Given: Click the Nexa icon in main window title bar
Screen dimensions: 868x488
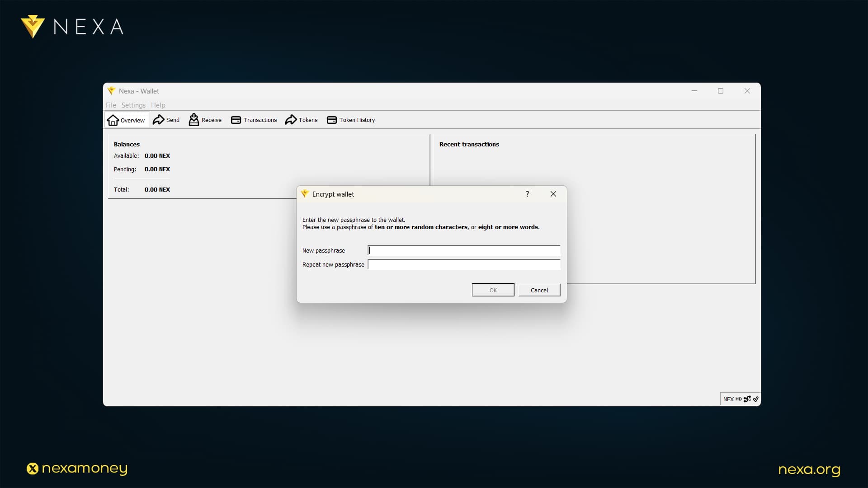Looking at the screenshot, I should point(112,91).
